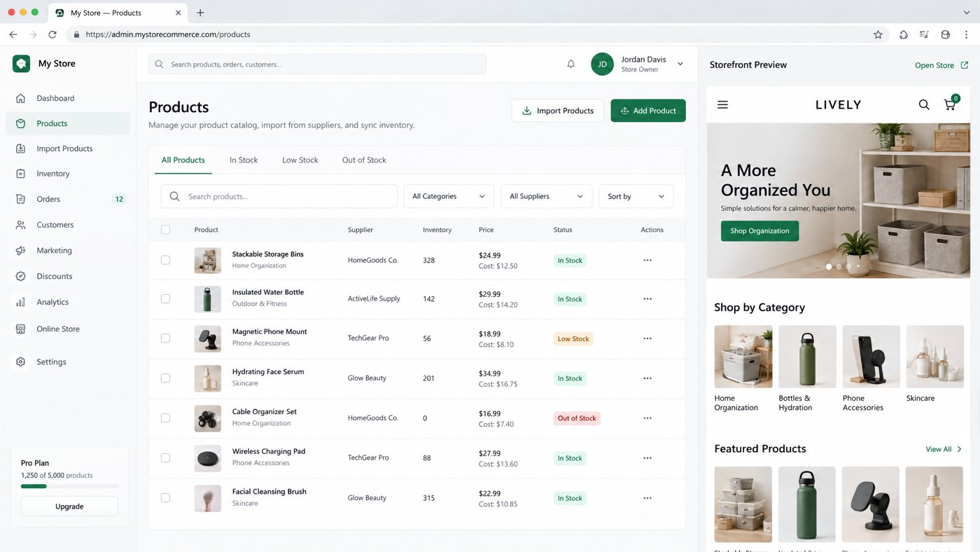Screen dimensions: 980x552
Task: Click the notification bell icon
Action: pos(571,64)
